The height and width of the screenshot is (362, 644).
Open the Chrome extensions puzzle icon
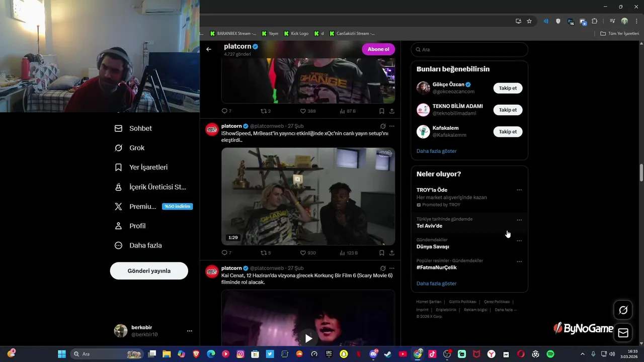pyautogui.click(x=595, y=21)
